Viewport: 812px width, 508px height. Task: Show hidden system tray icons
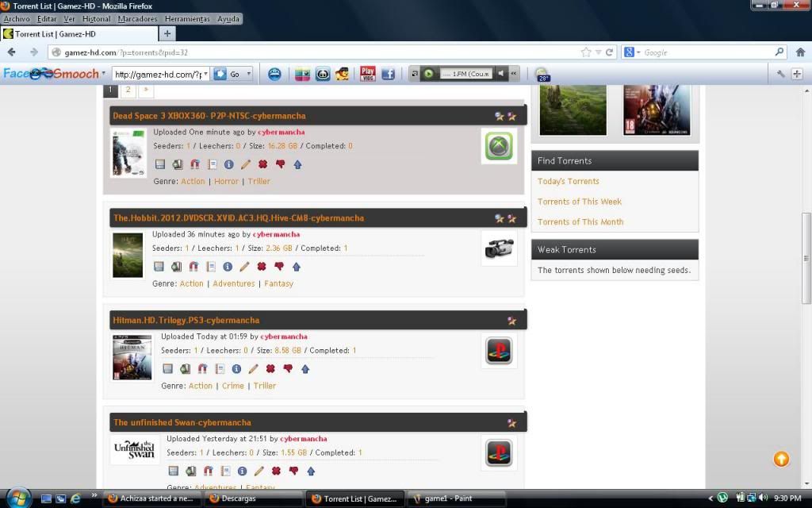(x=710, y=498)
